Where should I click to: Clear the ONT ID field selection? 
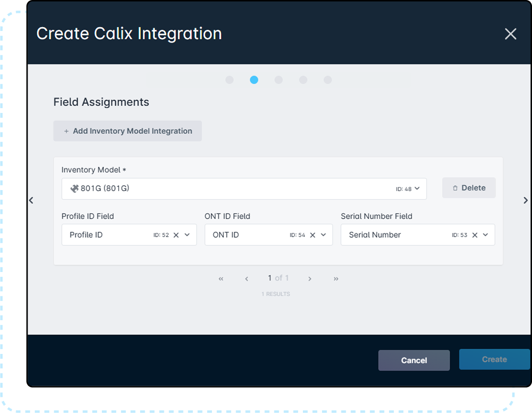[x=313, y=235]
